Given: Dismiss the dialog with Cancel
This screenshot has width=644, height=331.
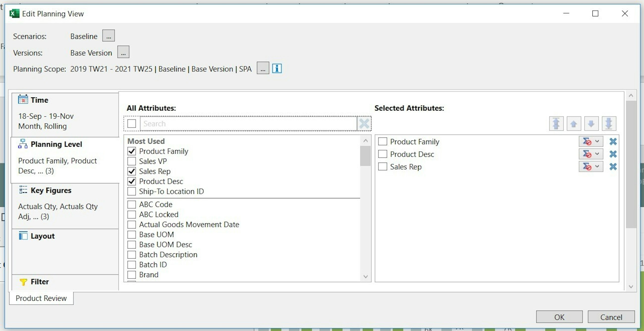Looking at the screenshot, I should [x=611, y=317].
